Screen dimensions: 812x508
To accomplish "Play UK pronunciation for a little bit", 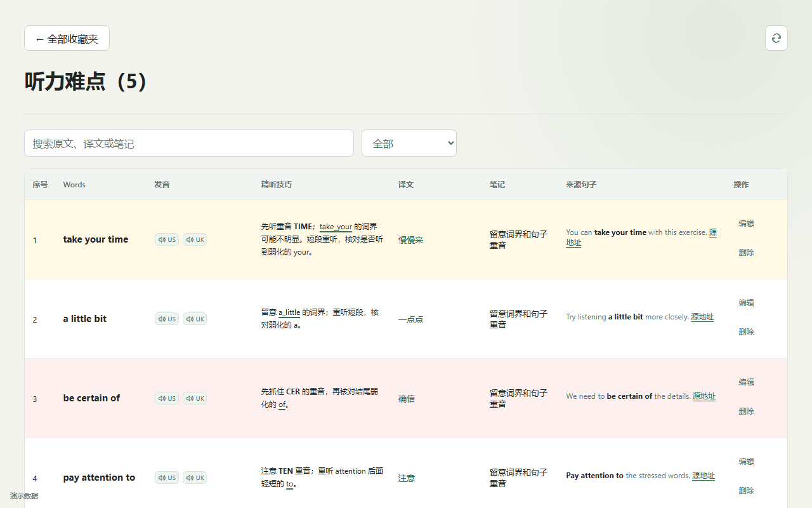I will [x=195, y=319].
